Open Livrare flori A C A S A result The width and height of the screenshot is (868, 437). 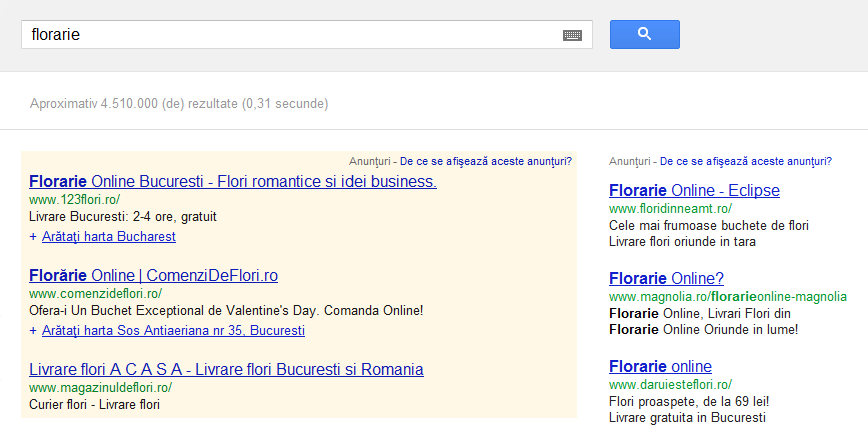pyautogui.click(x=226, y=369)
